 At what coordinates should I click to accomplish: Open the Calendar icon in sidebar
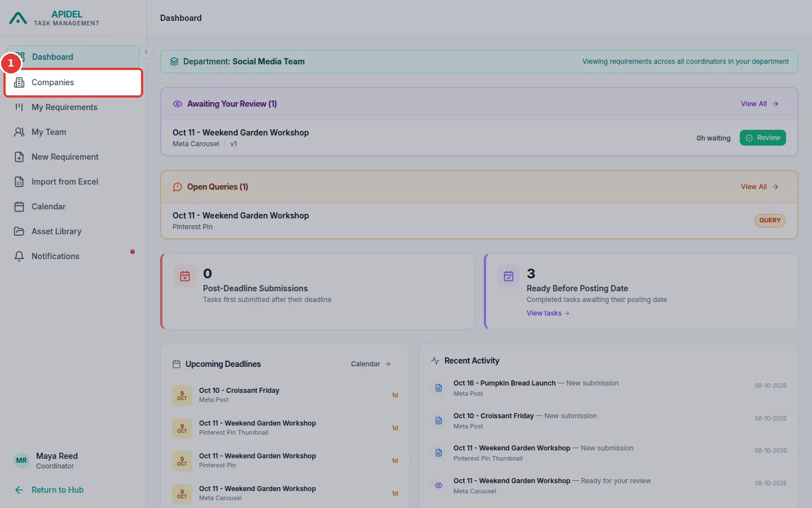pyautogui.click(x=19, y=207)
